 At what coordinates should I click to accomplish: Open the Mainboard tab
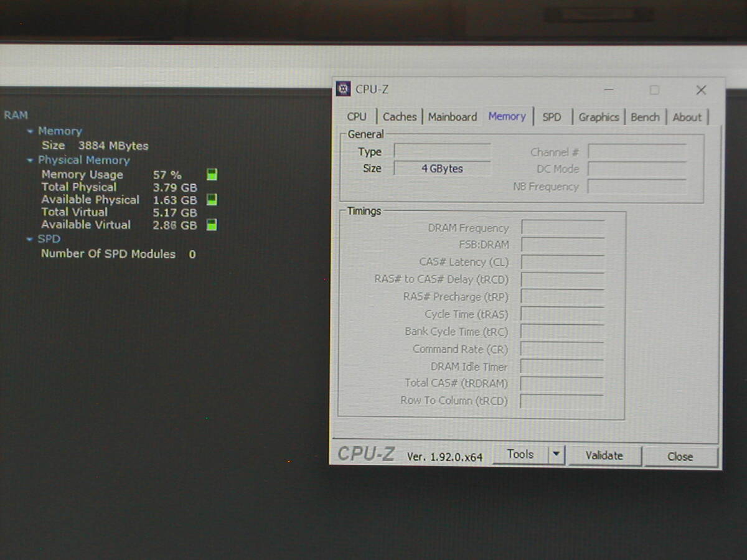pos(453,116)
